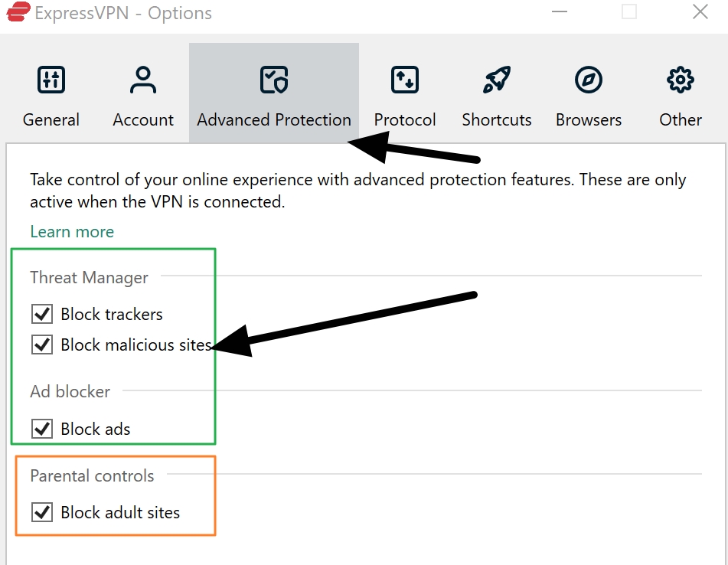This screenshot has width=728, height=565.
Task: Click the Other gear icon
Action: 680,80
